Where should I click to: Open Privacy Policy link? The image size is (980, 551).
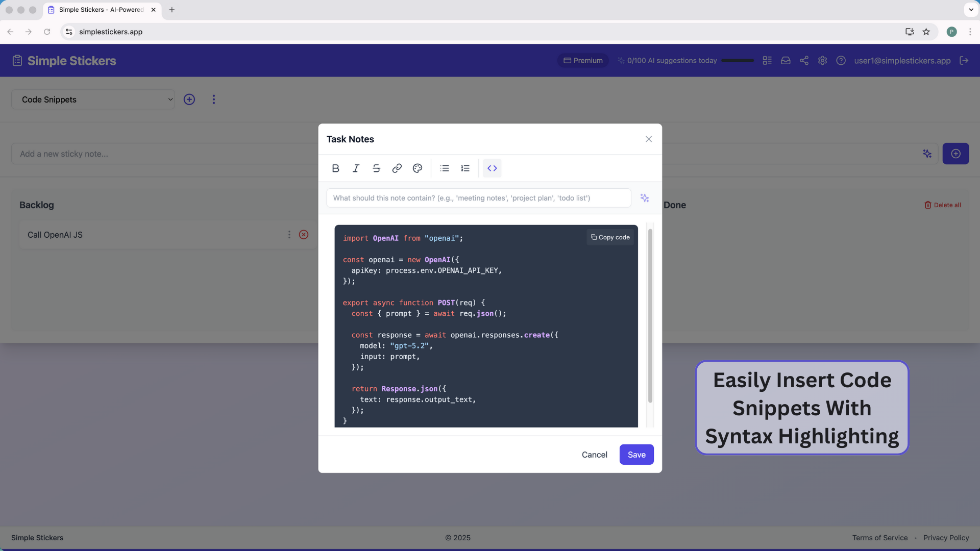[x=946, y=538]
